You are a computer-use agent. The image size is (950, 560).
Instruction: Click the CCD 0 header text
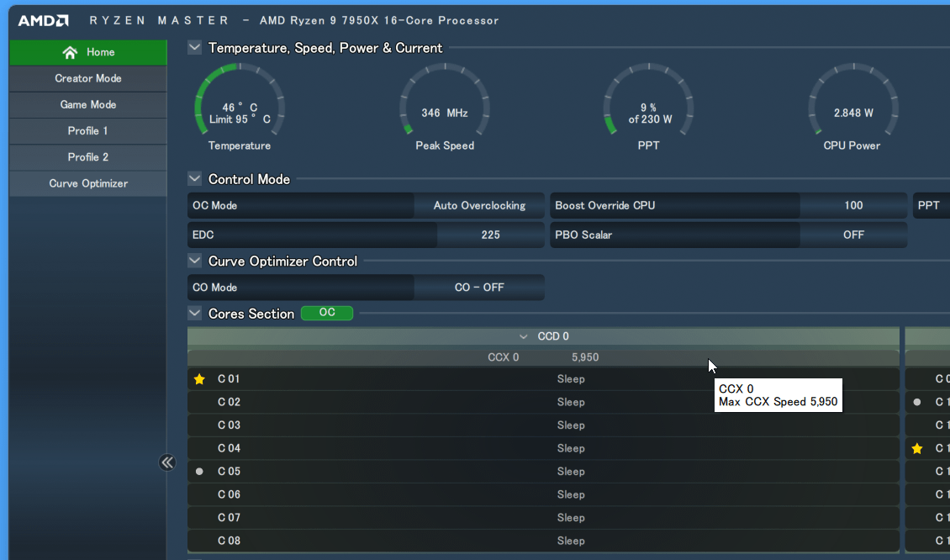click(x=553, y=336)
